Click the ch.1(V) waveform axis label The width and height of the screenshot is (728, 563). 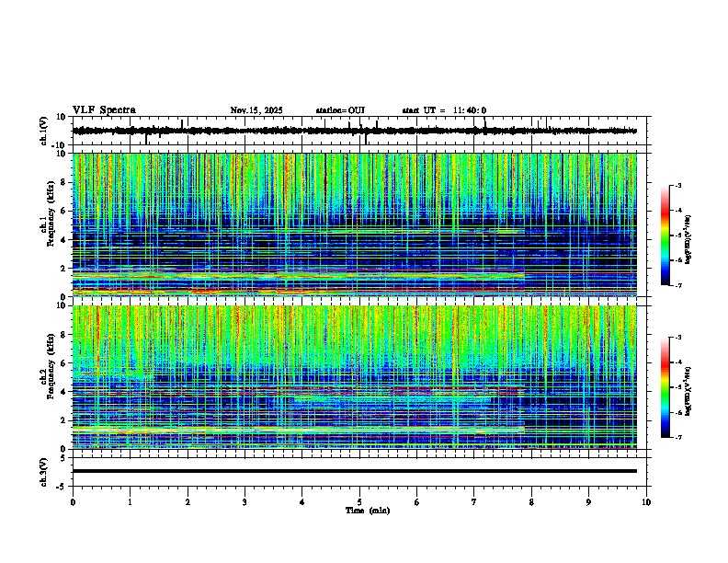point(43,131)
